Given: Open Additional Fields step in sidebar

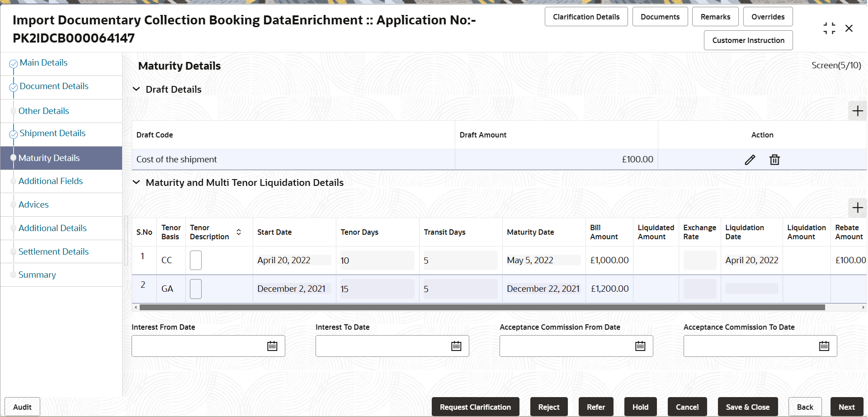Looking at the screenshot, I should (x=51, y=181).
